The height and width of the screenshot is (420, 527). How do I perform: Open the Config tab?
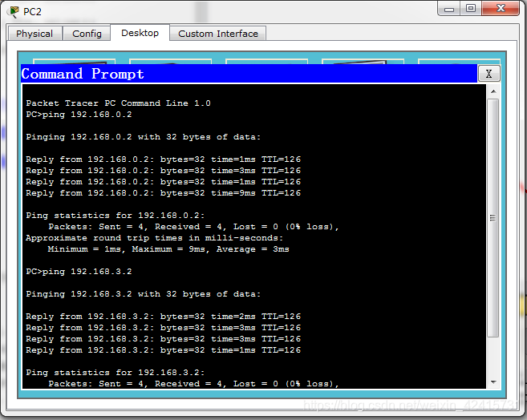tap(87, 34)
